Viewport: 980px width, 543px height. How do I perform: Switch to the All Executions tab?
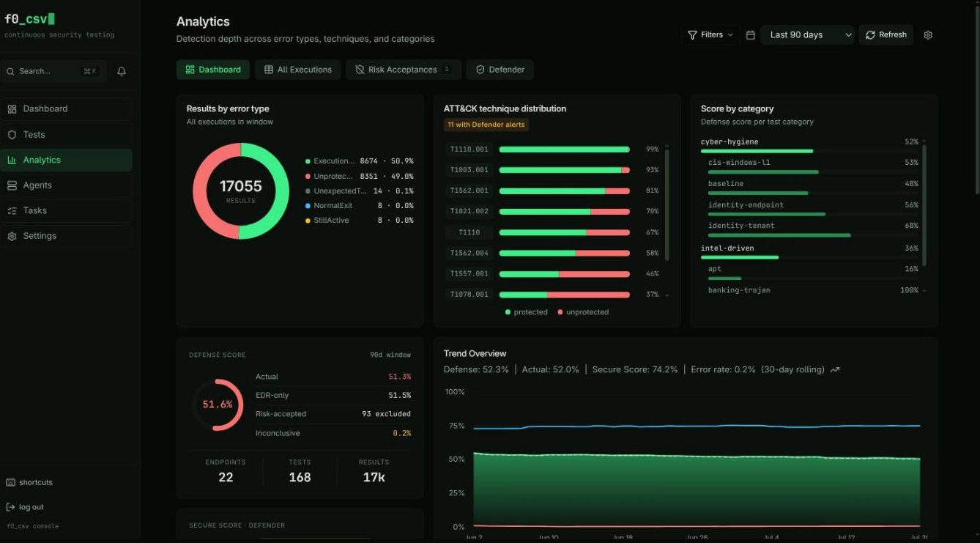[298, 70]
